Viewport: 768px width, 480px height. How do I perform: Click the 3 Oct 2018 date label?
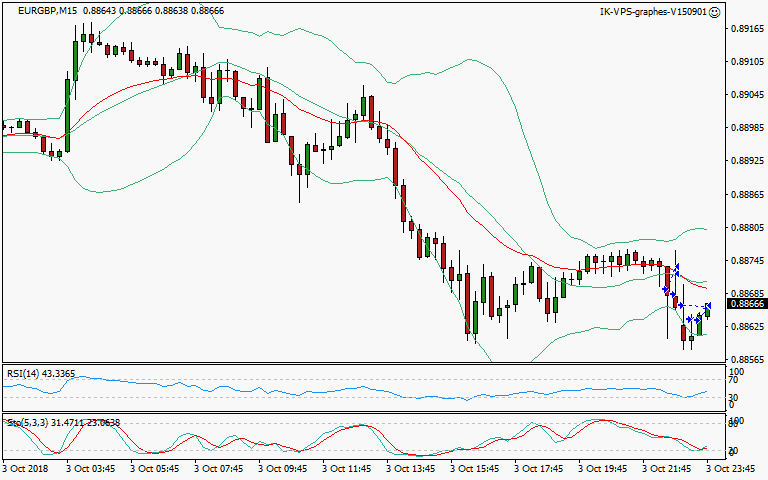click(26, 467)
